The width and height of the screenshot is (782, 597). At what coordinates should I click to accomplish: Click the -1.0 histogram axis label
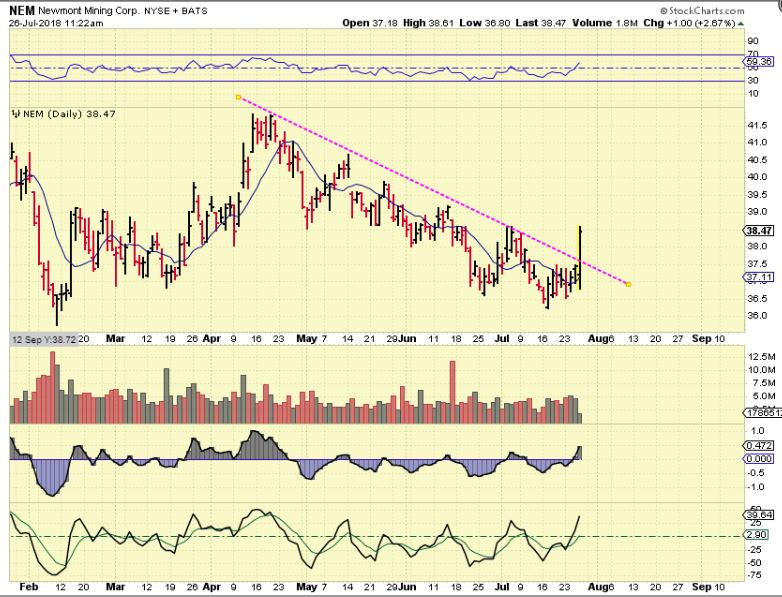coord(756,487)
